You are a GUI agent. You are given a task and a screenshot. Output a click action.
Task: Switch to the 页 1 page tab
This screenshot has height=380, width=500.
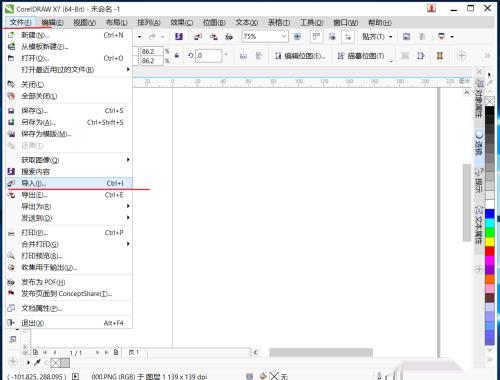point(134,352)
